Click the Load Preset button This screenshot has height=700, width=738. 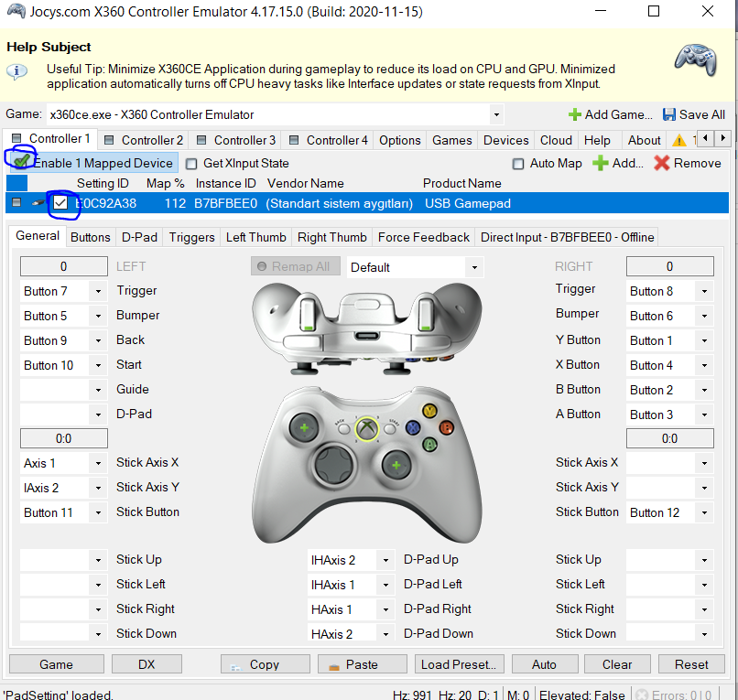click(x=459, y=664)
